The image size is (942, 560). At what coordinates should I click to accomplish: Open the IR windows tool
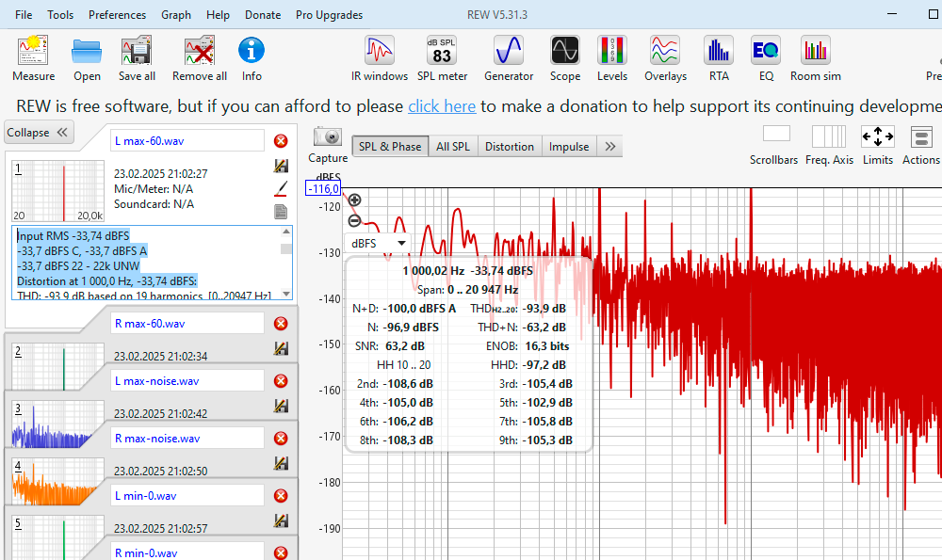380,58
